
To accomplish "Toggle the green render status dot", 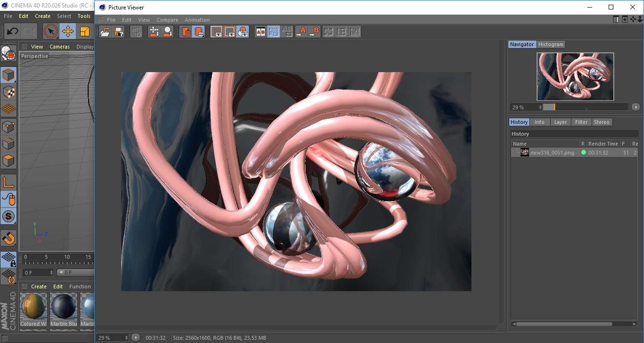I will tap(584, 153).
